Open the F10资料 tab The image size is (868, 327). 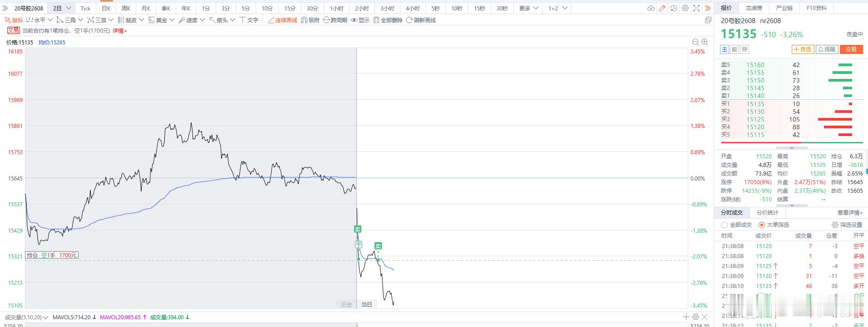pyautogui.click(x=816, y=8)
